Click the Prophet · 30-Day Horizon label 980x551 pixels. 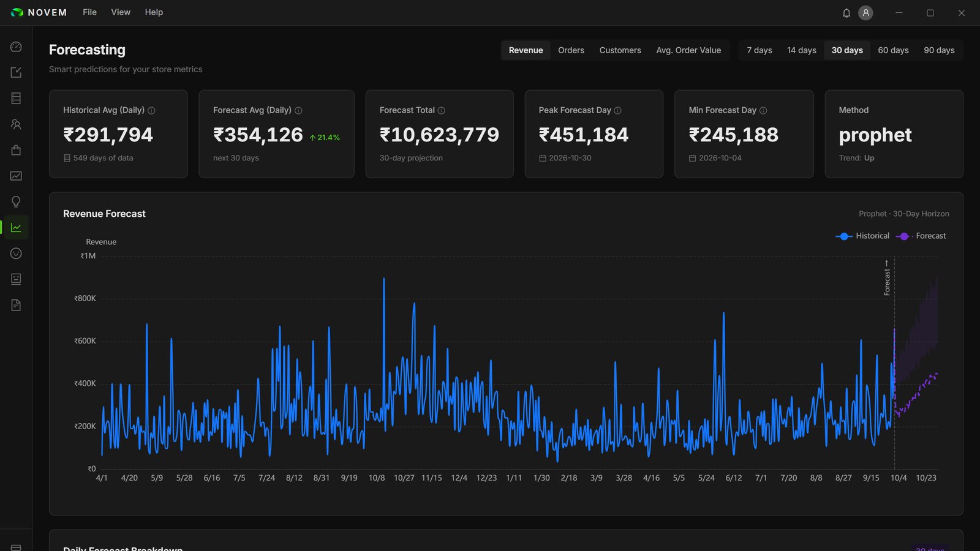pos(904,214)
